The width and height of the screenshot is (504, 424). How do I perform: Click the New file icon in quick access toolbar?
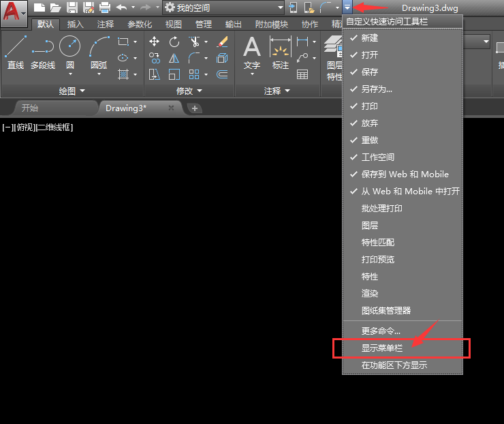pos(40,7)
